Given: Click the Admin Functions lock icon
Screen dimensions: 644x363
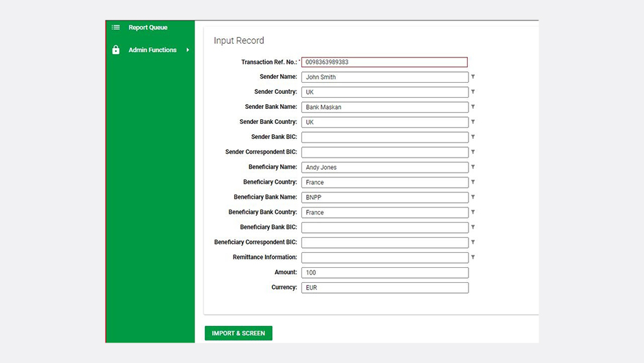Looking at the screenshot, I should pyautogui.click(x=116, y=50).
